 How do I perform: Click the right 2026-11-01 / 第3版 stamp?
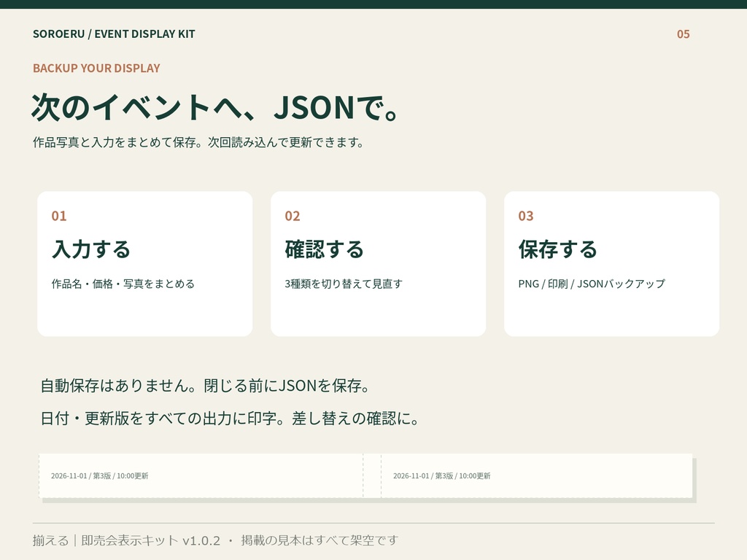coord(441,475)
